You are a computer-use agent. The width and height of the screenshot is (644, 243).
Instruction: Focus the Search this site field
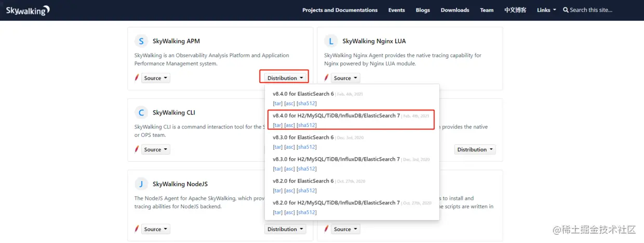(591, 10)
